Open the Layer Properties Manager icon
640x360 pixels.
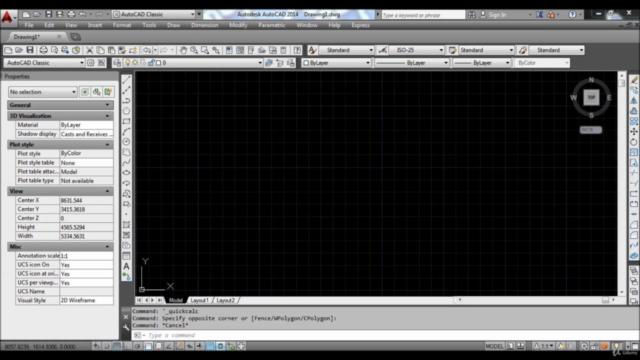point(117,63)
